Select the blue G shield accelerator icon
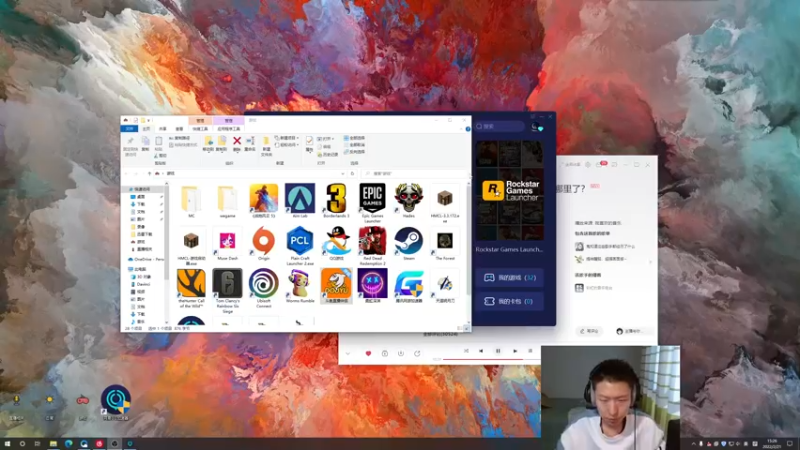This screenshot has height=450, width=800. (409, 283)
